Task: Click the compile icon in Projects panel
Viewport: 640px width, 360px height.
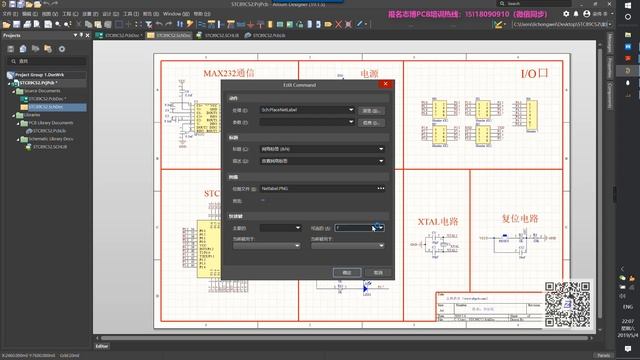Action: pos(23,49)
